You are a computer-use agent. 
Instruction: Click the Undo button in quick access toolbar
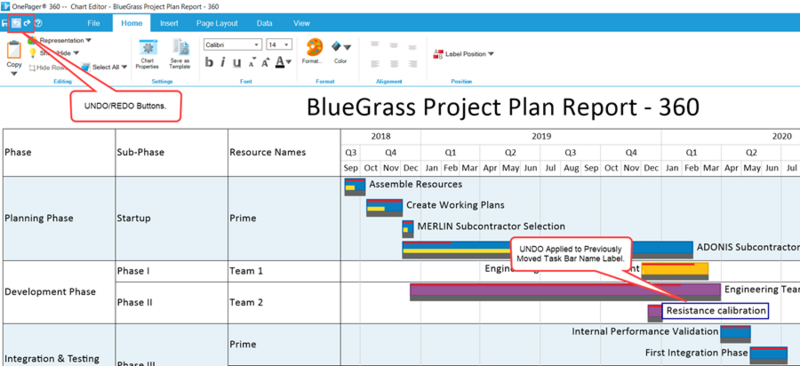pyautogui.click(x=16, y=23)
